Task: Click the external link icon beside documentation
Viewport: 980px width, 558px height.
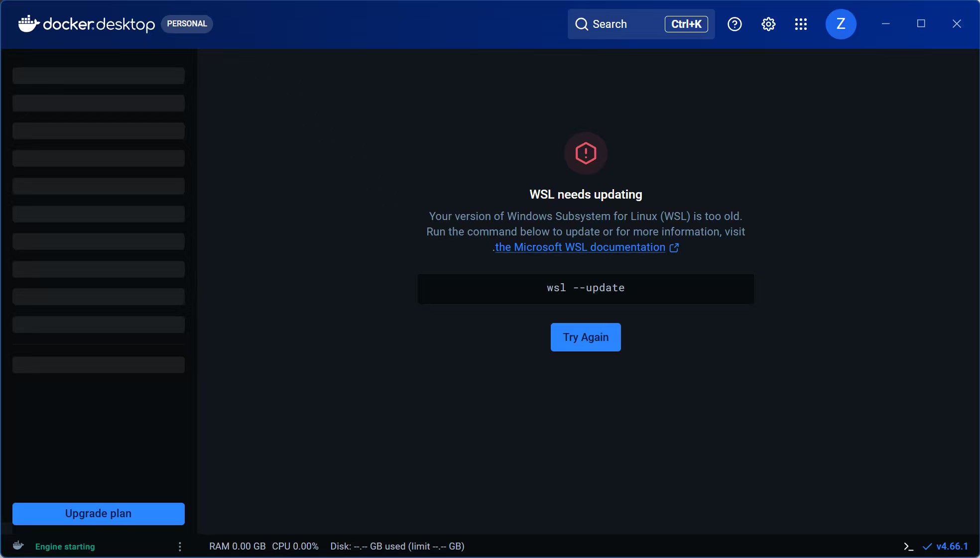Action: pyautogui.click(x=674, y=247)
